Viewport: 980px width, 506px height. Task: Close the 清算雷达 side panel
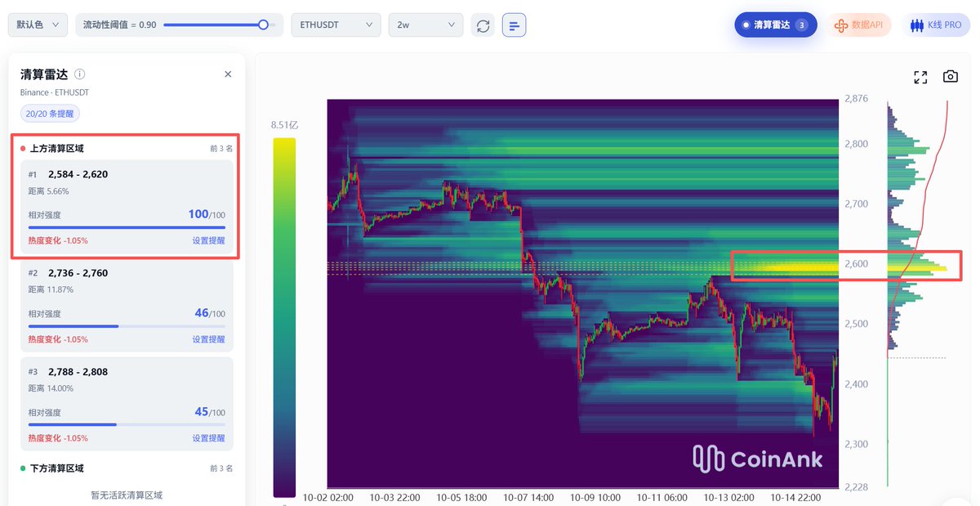(228, 74)
